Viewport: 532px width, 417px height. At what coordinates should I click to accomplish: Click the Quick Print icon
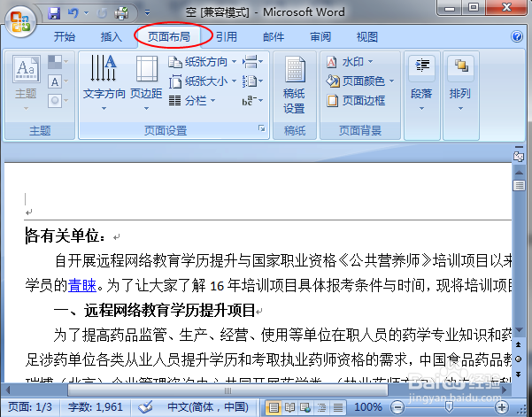tap(121, 13)
